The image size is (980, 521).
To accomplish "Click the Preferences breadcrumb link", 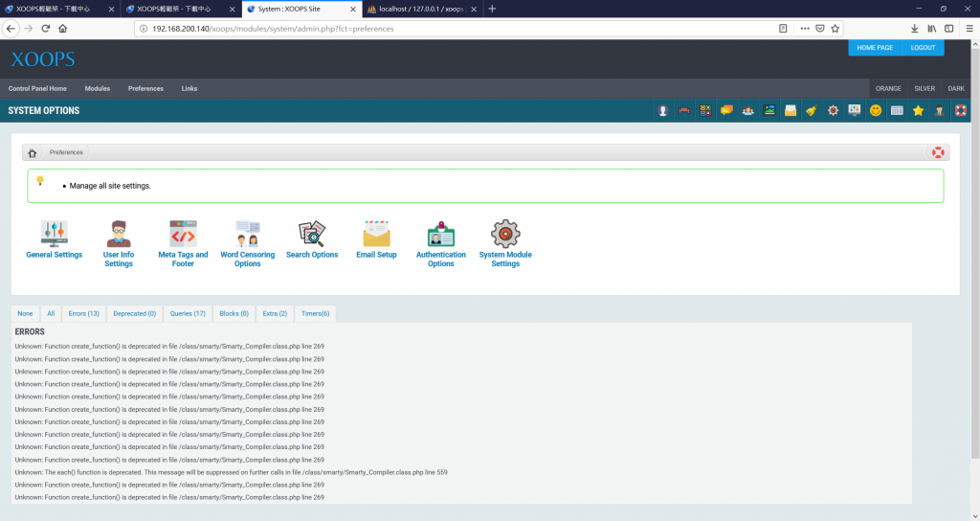I will [x=66, y=152].
